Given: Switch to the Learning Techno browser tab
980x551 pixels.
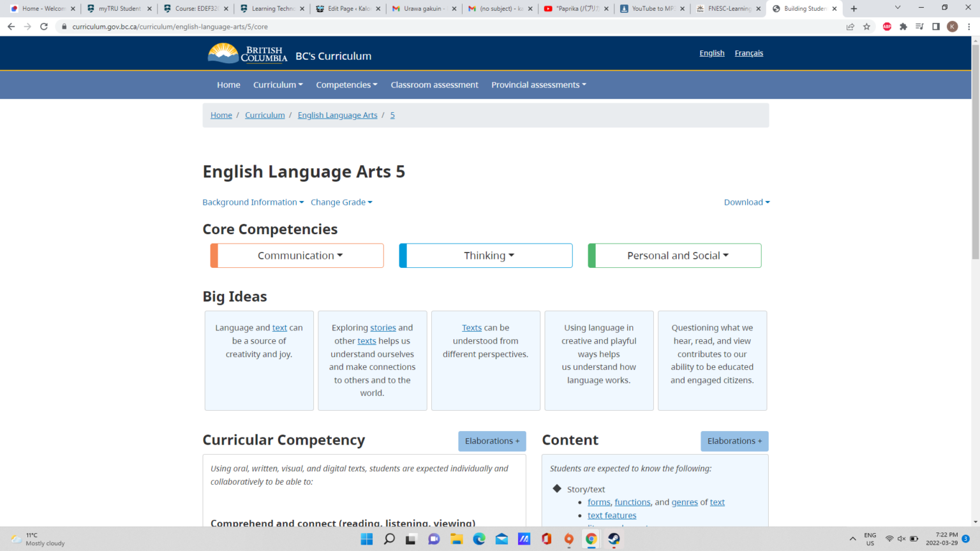Looking at the screenshot, I should (x=271, y=10).
